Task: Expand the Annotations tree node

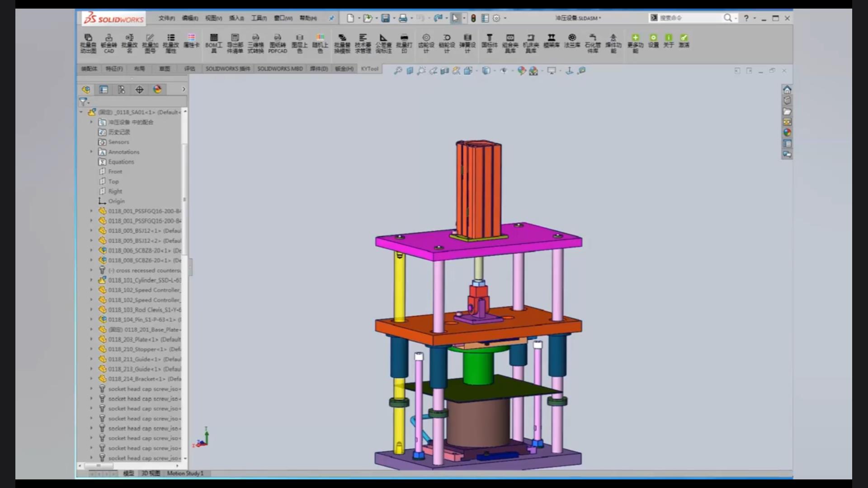Action: click(x=91, y=151)
